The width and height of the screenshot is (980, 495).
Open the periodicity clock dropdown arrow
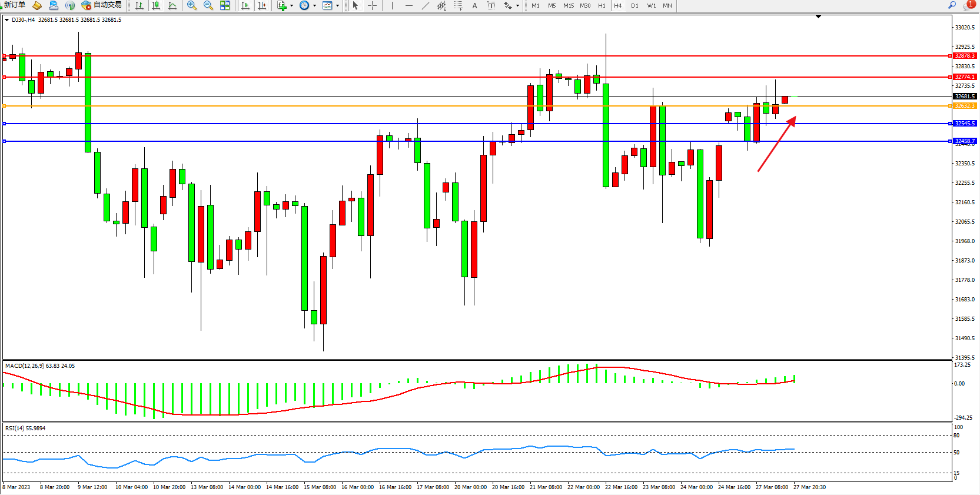click(314, 5)
